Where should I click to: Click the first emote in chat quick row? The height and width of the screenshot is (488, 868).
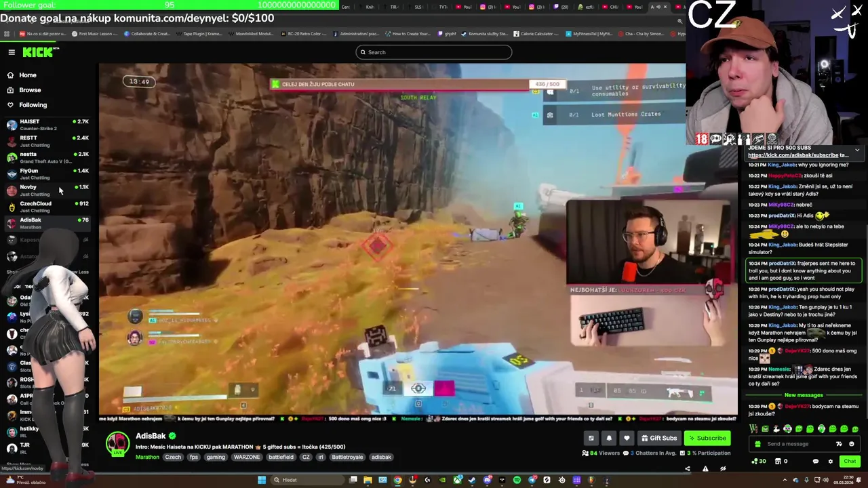(x=754, y=429)
